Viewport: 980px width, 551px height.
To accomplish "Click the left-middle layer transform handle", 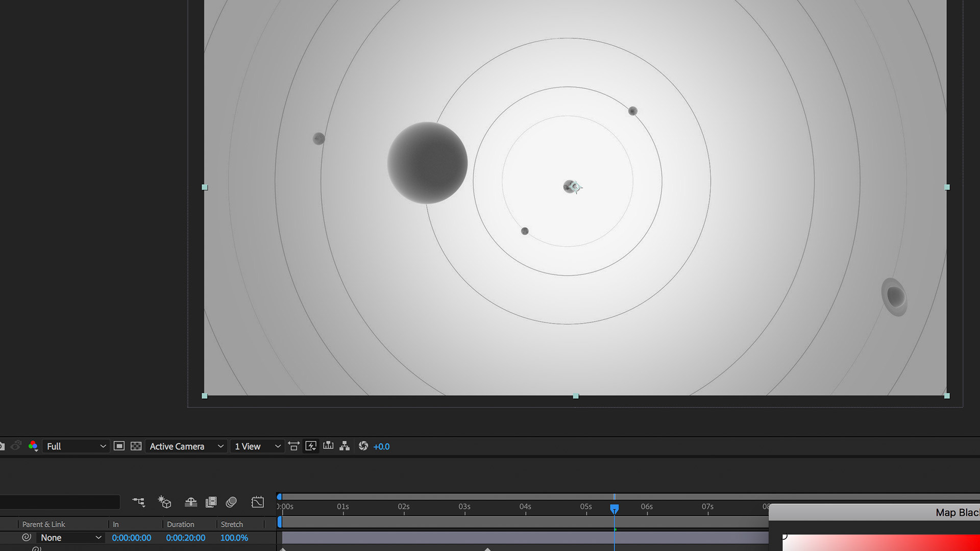I will tap(205, 187).
